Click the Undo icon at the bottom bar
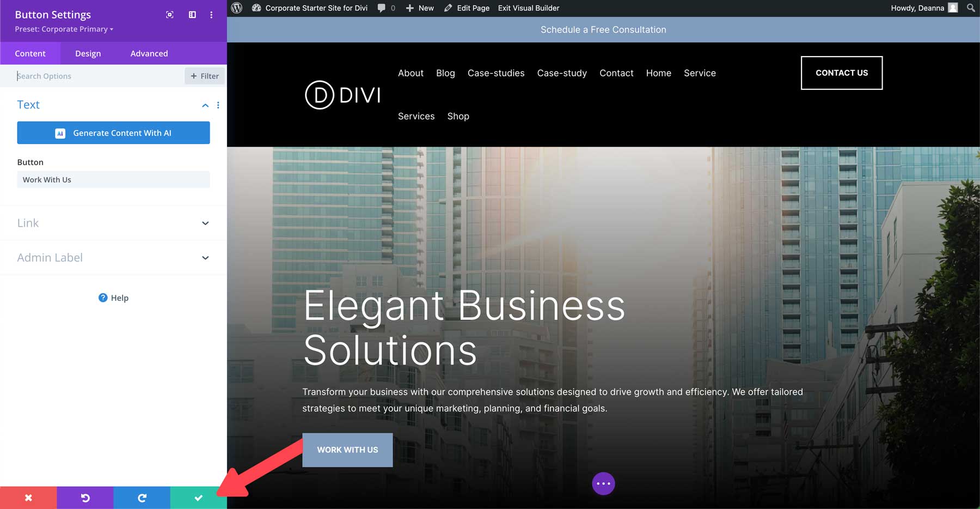Image resolution: width=980 pixels, height=509 pixels. [x=85, y=497]
